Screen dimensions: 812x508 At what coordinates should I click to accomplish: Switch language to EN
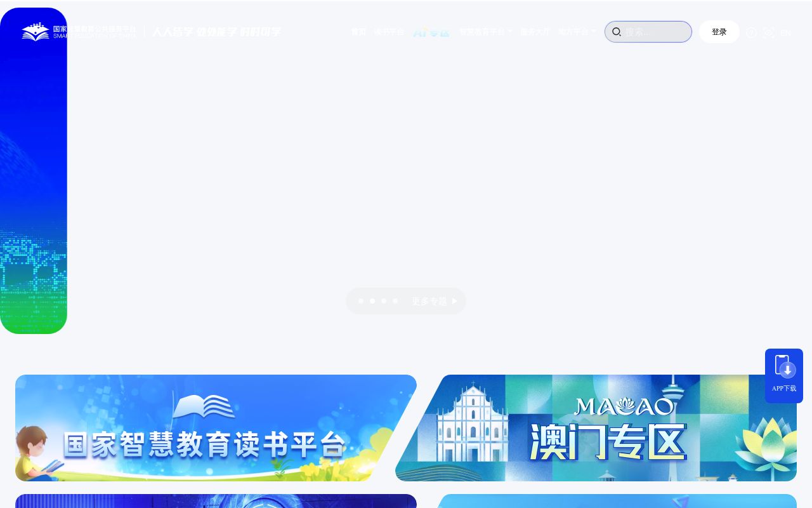pos(785,32)
